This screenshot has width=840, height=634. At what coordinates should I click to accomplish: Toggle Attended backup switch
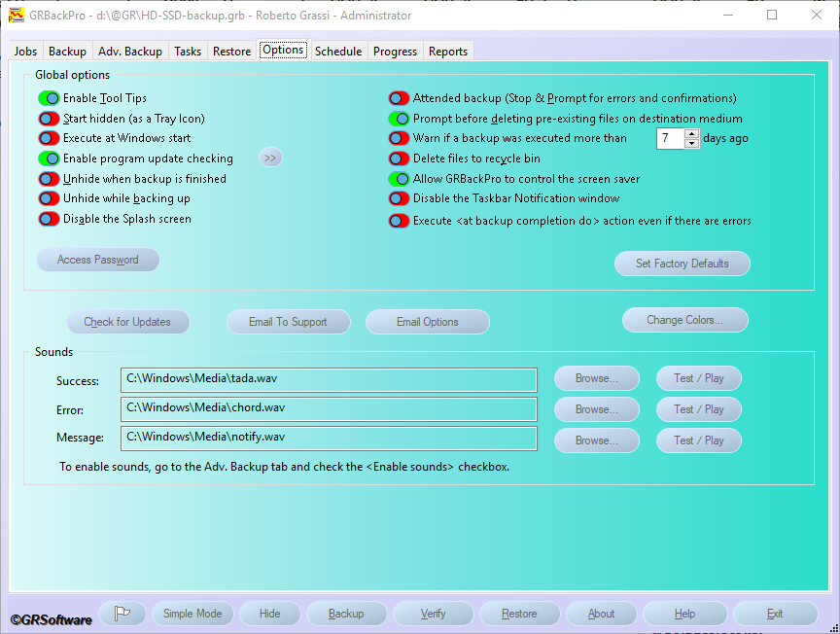399,98
